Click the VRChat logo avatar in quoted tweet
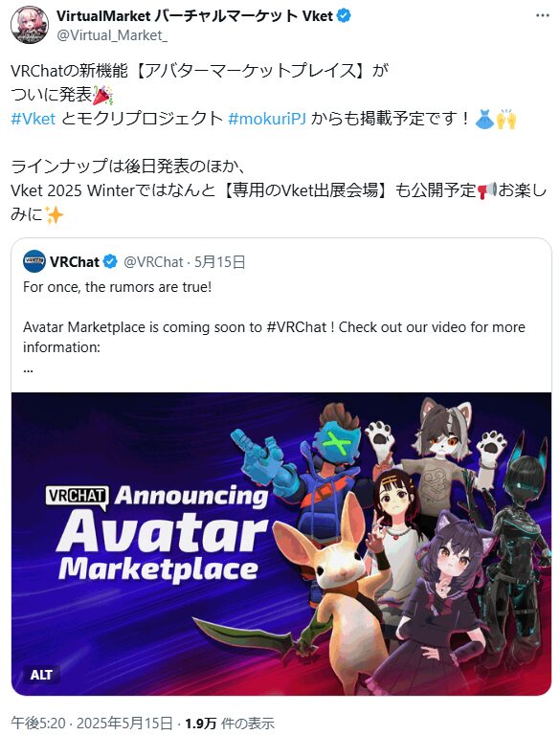Screen dimensions: 560x735 (34, 261)
